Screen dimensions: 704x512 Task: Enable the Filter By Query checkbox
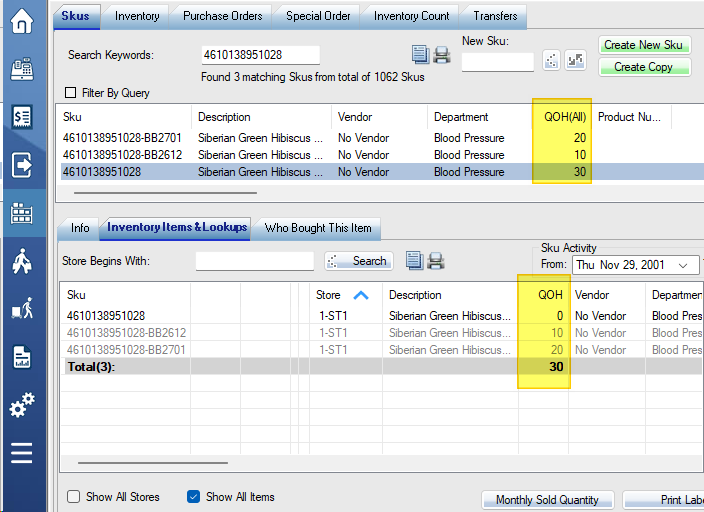tap(71, 93)
